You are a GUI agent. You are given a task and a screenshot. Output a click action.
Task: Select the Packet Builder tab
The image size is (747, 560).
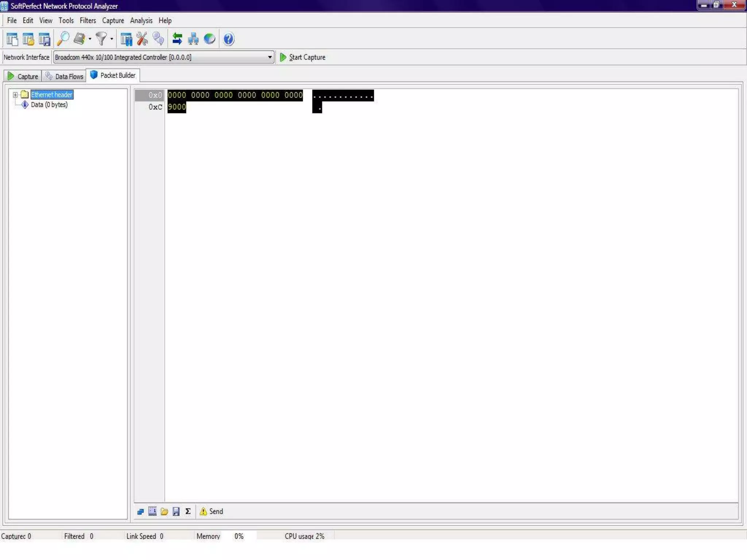(x=113, y=75)
